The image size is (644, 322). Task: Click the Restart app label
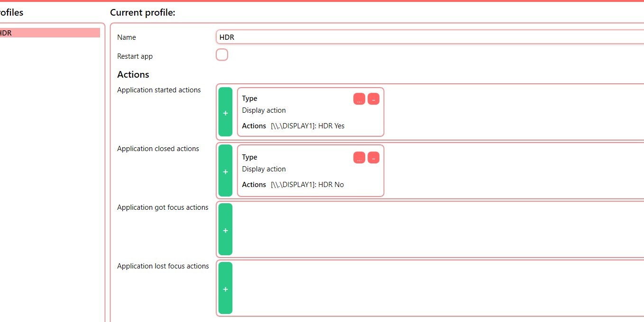click(135, 56)
